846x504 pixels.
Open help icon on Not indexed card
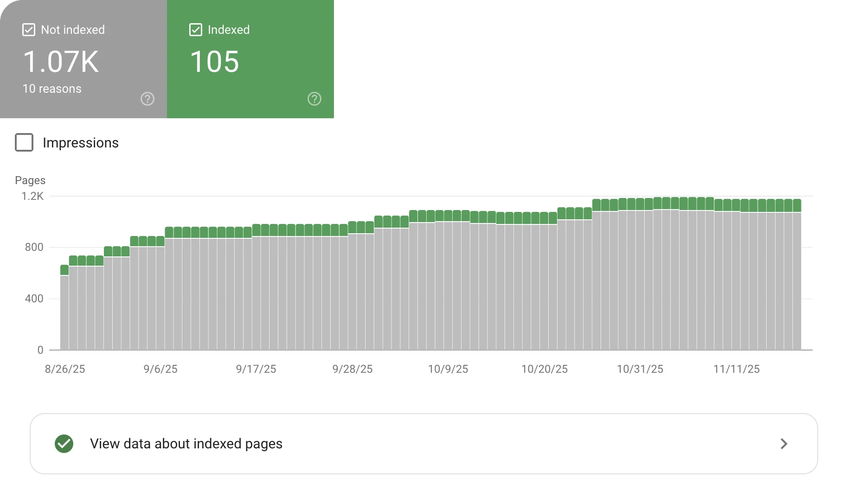click(x=147, y=99)
